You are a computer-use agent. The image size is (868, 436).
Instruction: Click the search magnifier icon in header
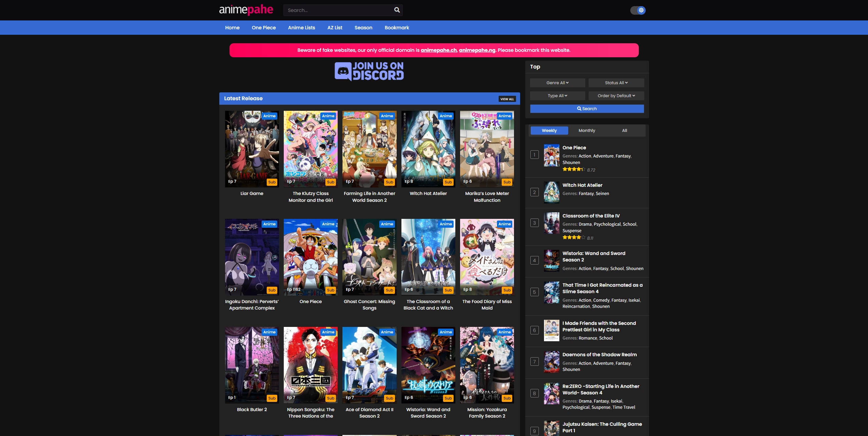coord(397,10)
